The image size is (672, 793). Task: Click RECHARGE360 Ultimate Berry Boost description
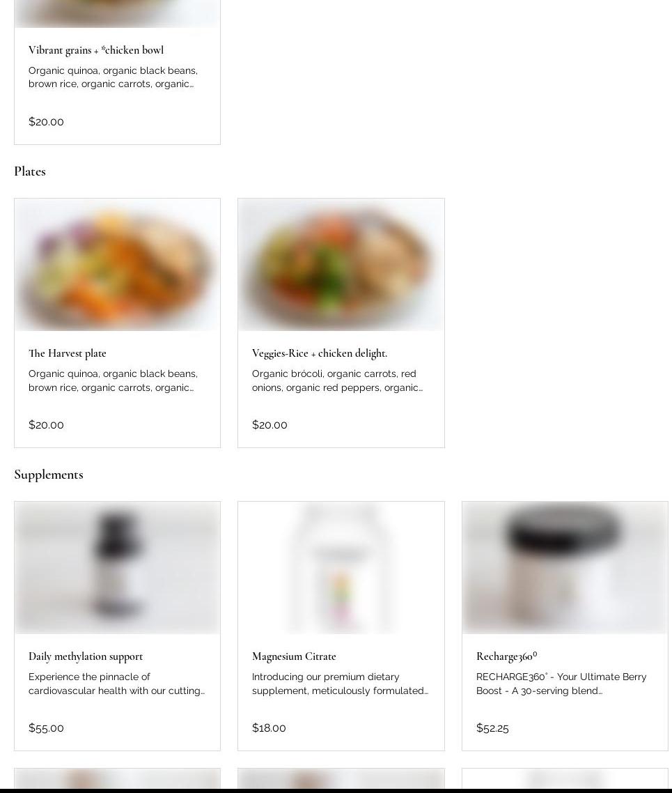click(x=561, y=684)
